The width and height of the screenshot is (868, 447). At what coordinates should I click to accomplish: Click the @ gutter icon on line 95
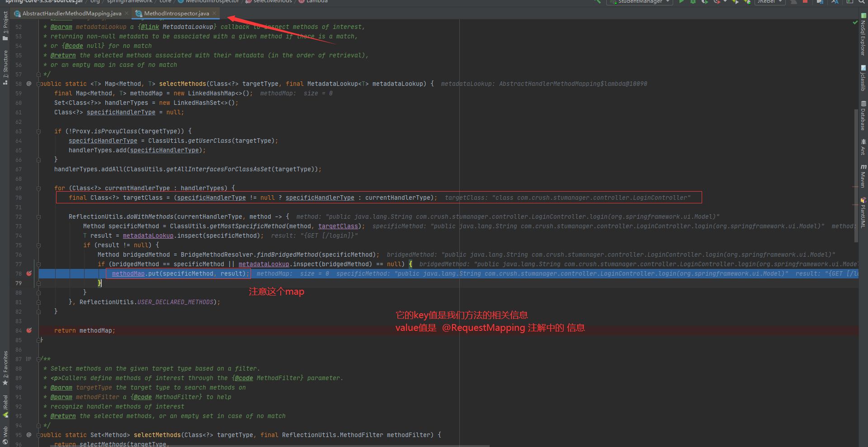click(29, 435)
